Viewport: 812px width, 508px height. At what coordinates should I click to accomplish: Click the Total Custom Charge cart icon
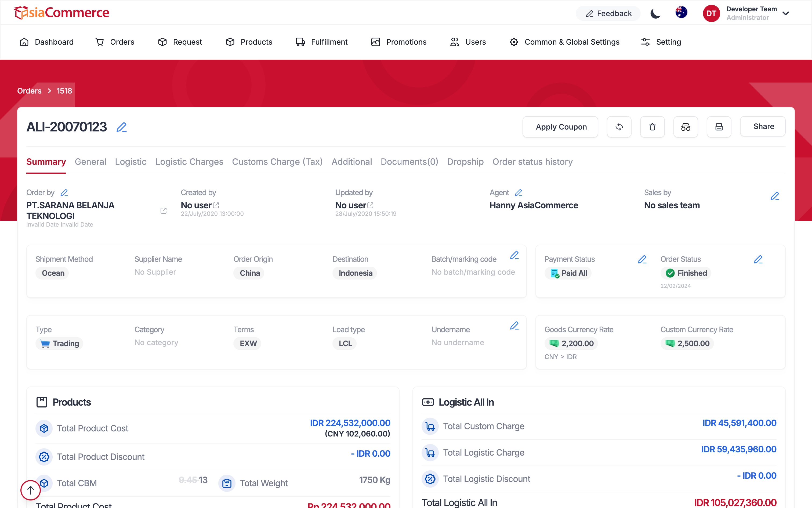pyautogui.click(x=430, y=426)
